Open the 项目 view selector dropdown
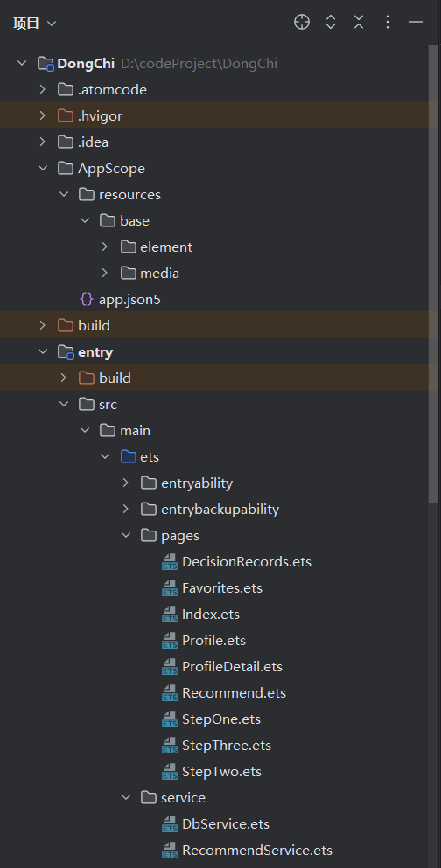 pyautogui.click(x=35, y=24)
